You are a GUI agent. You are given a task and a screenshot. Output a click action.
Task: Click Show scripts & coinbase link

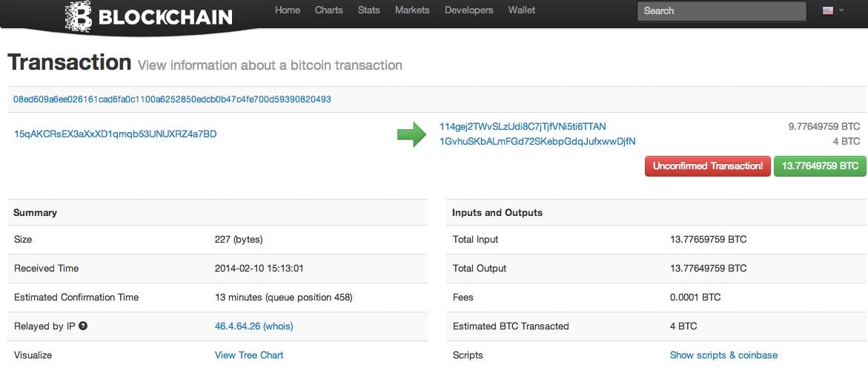(723, 355)
